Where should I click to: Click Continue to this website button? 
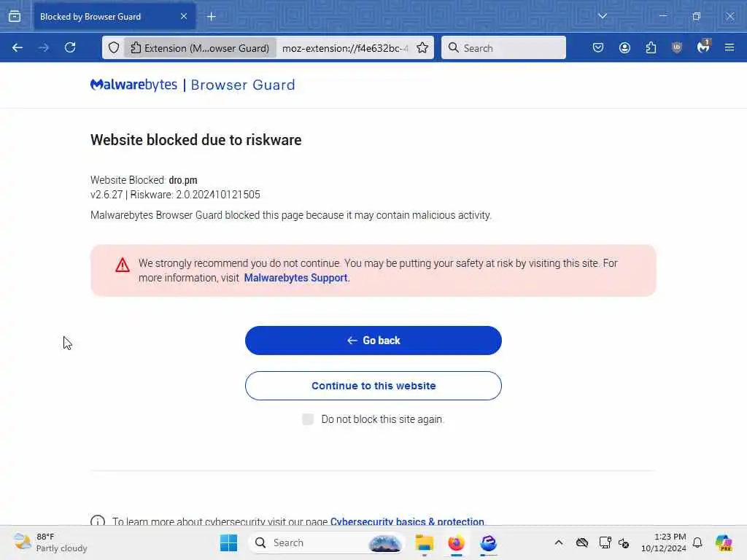373,386
